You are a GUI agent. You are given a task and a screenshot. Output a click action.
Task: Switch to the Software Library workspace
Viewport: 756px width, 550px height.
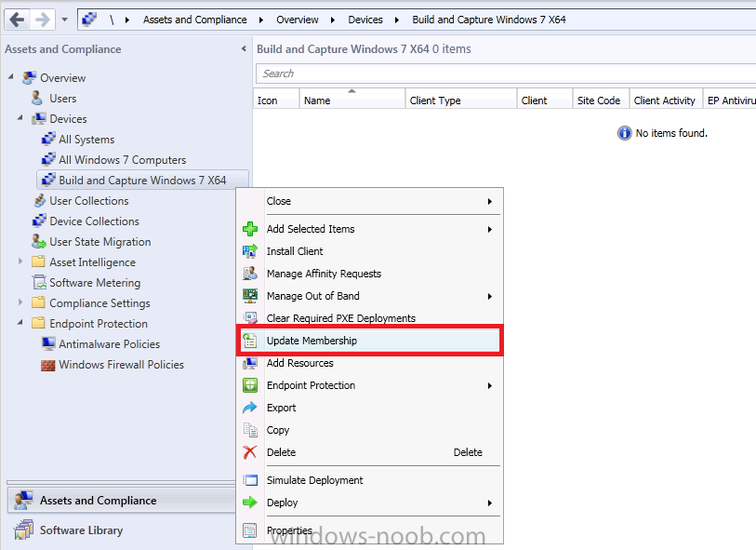(122, 530)
